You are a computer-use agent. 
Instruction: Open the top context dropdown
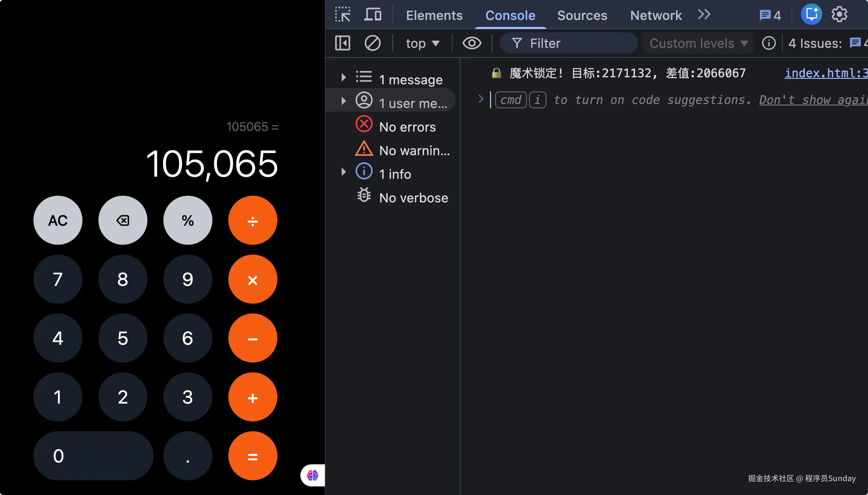[422, 44]
